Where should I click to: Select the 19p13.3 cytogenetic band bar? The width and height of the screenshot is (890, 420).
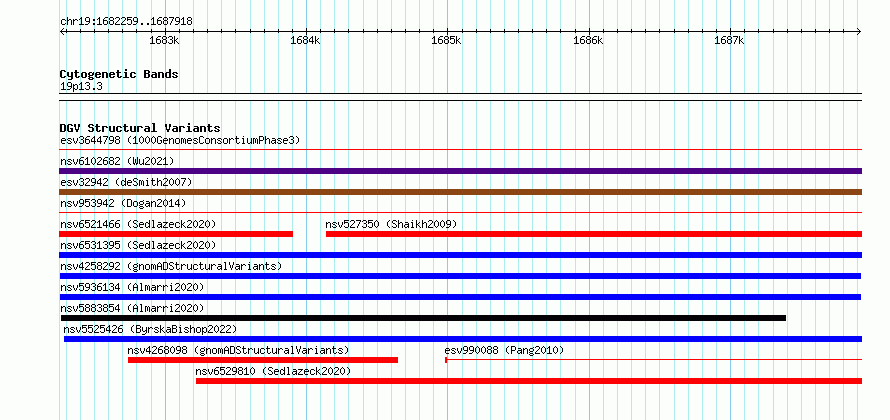click(460, 97)
